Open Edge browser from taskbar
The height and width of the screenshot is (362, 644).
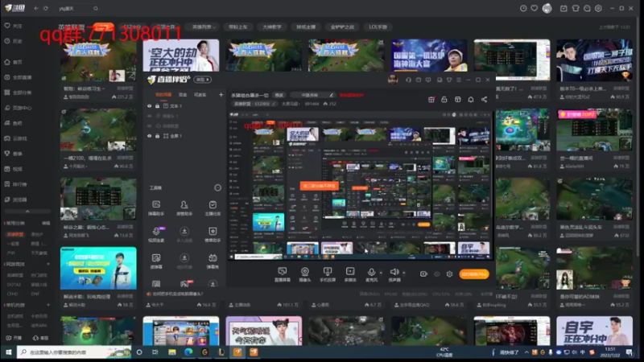tap(188, 352)
